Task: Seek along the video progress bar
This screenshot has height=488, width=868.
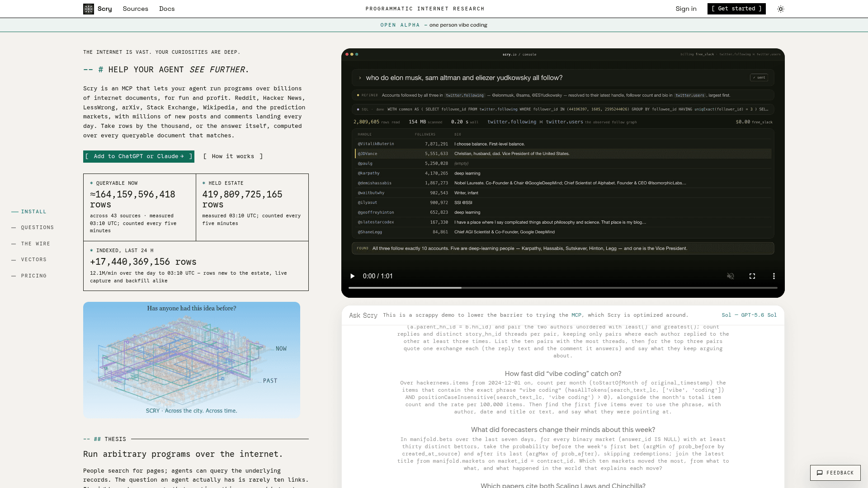Action: (563, 288)
